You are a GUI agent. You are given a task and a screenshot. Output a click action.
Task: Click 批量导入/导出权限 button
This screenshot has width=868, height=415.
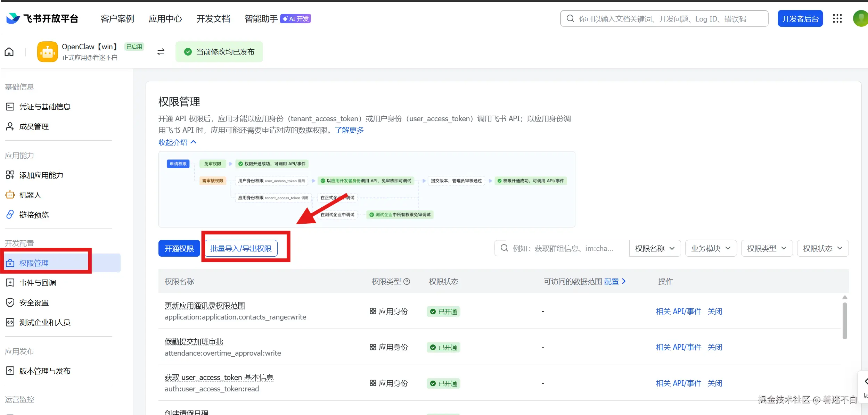point(241,249)
